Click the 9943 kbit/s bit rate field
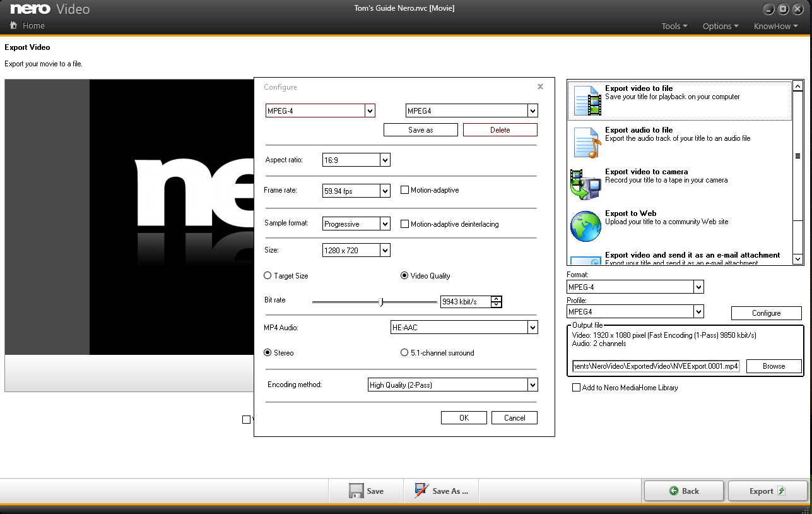 click(466, 302)
